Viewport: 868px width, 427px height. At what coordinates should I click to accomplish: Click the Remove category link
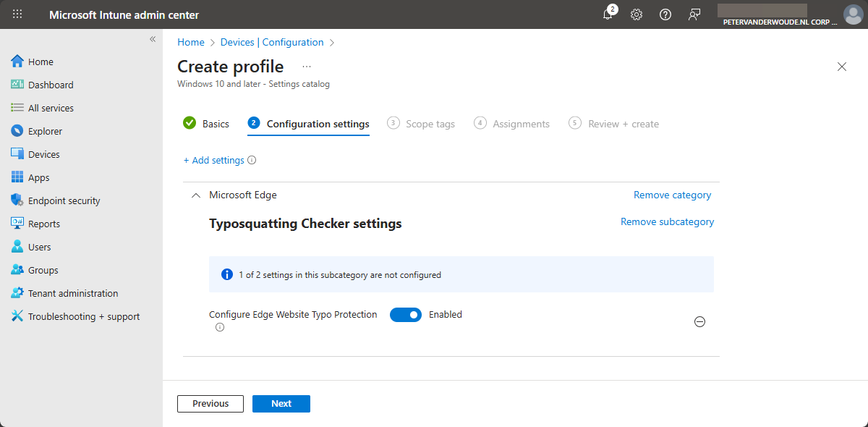pos(672,195)
